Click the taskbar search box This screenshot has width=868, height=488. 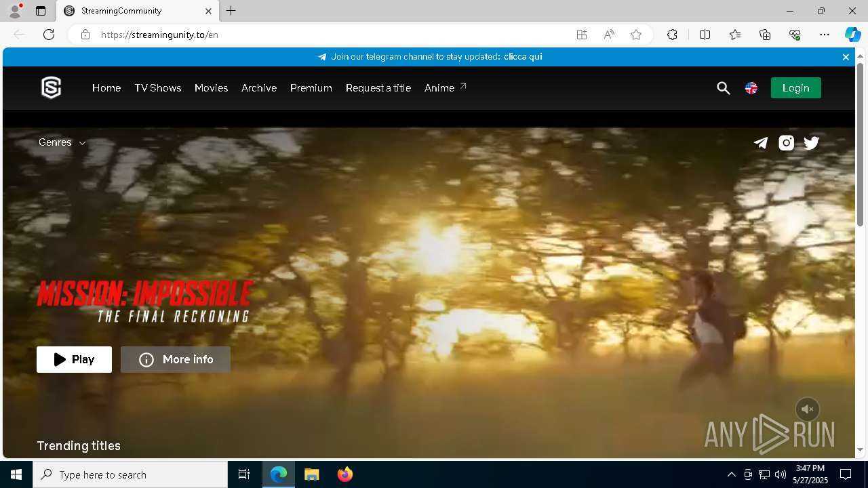coord(130,474)
